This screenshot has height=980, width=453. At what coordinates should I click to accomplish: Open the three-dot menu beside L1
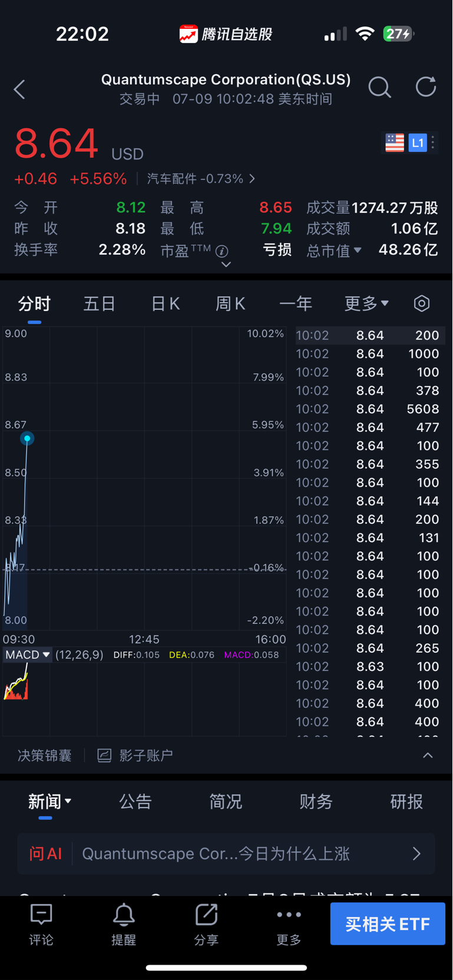433,142
